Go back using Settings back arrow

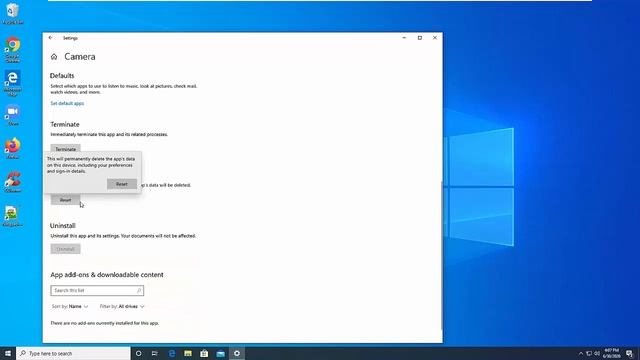tap(51, 38)
